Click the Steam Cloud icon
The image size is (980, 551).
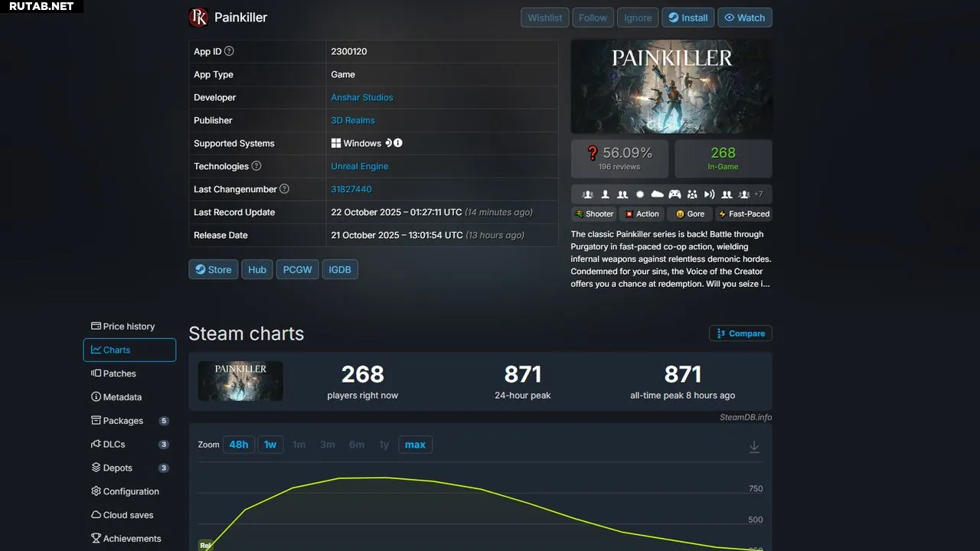click(657, 194)
